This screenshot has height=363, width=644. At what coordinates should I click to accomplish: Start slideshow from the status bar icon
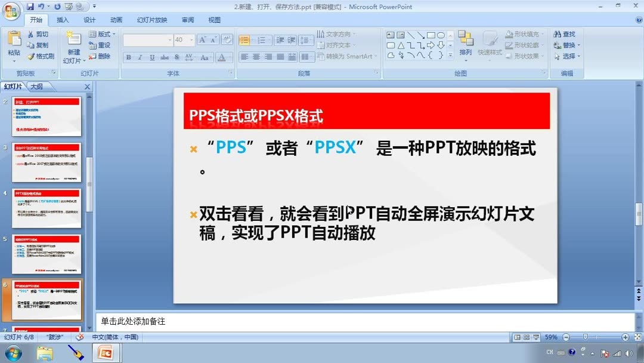click(535, 336)
